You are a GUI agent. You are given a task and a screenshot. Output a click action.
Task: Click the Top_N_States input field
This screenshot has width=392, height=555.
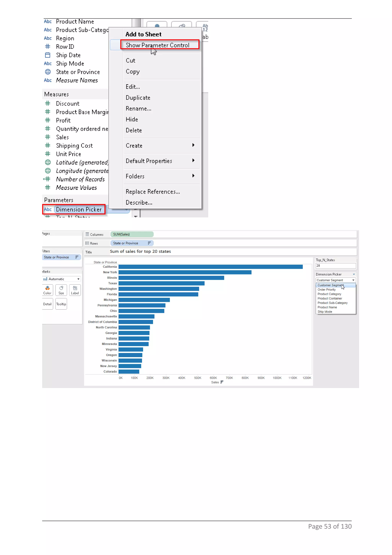(336, 266)
